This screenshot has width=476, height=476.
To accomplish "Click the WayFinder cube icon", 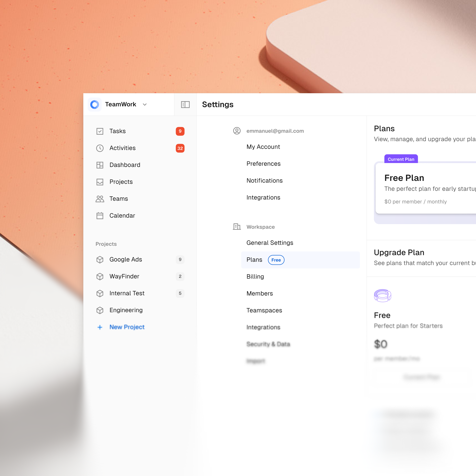I will tap(100, 276).
